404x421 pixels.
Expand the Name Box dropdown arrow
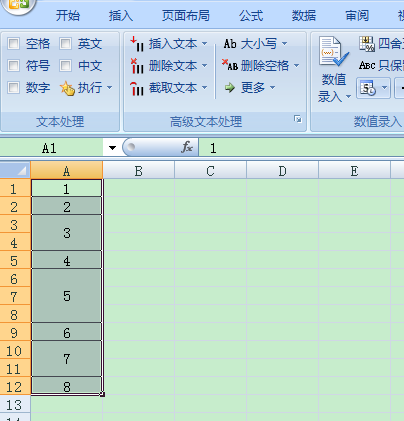[x=112, y=147]
